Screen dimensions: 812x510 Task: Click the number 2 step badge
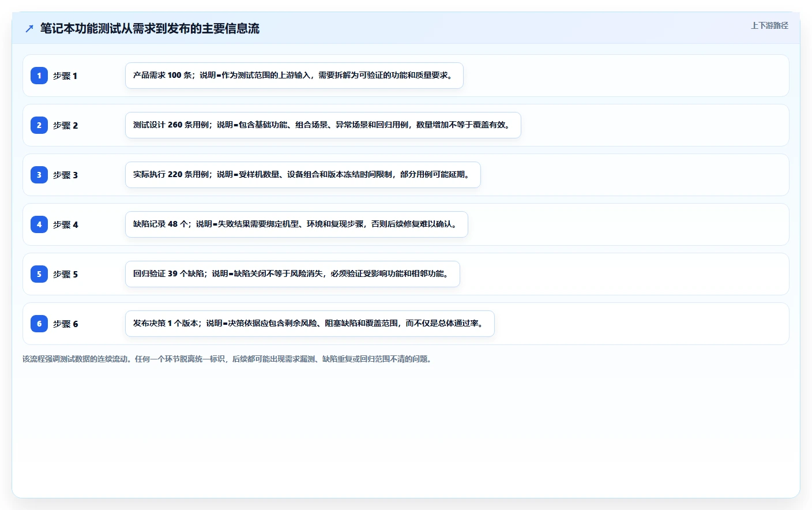(x=39, y=125)
